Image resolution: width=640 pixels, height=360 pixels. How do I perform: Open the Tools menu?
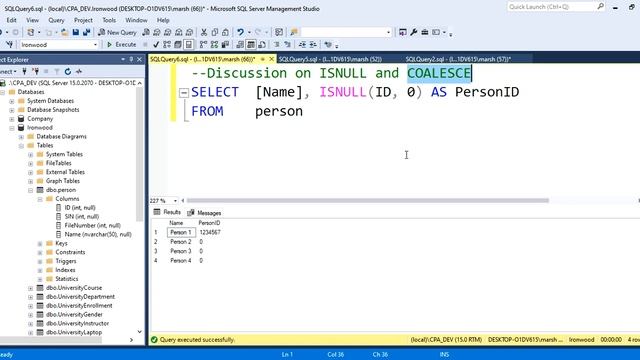[109, 20]
